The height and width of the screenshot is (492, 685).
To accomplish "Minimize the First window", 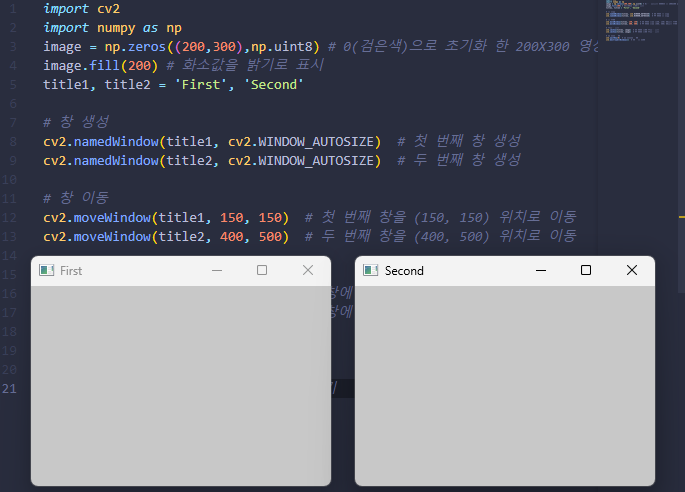I will tap(217, 270).
